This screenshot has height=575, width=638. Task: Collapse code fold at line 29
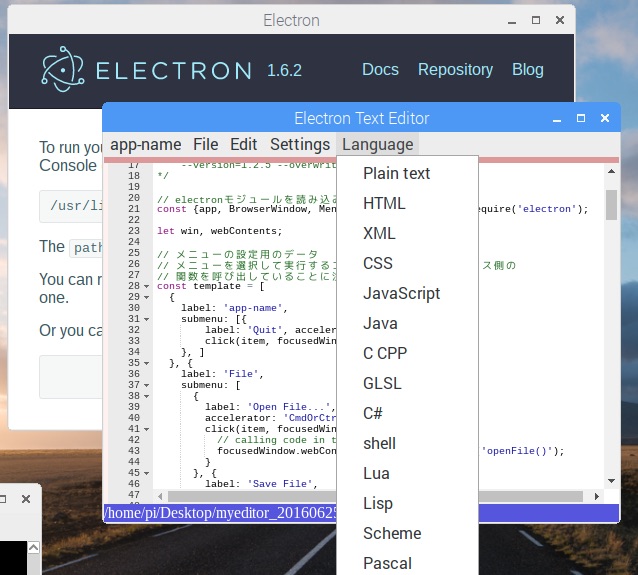pyautogui.click(x=146, y=297)
